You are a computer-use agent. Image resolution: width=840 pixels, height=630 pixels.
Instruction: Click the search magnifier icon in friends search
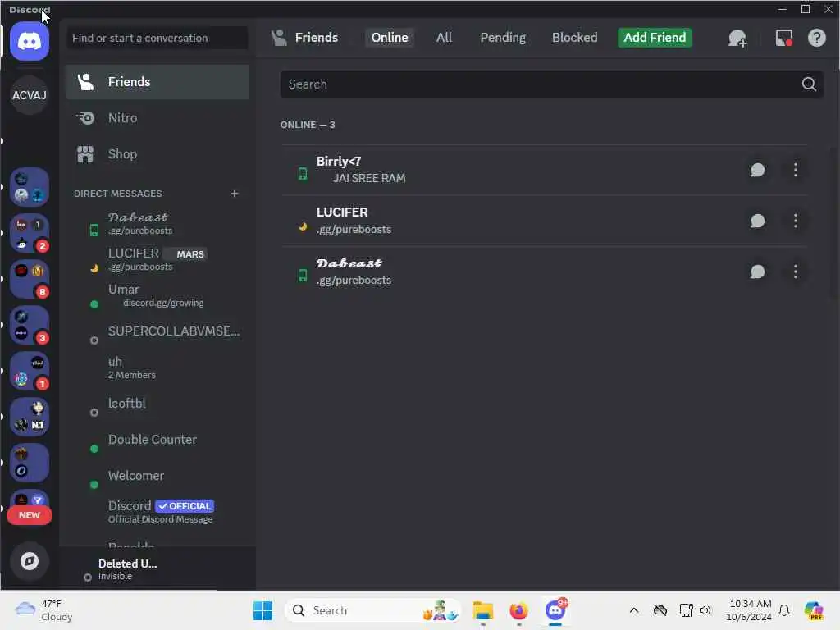pos(809,84)
